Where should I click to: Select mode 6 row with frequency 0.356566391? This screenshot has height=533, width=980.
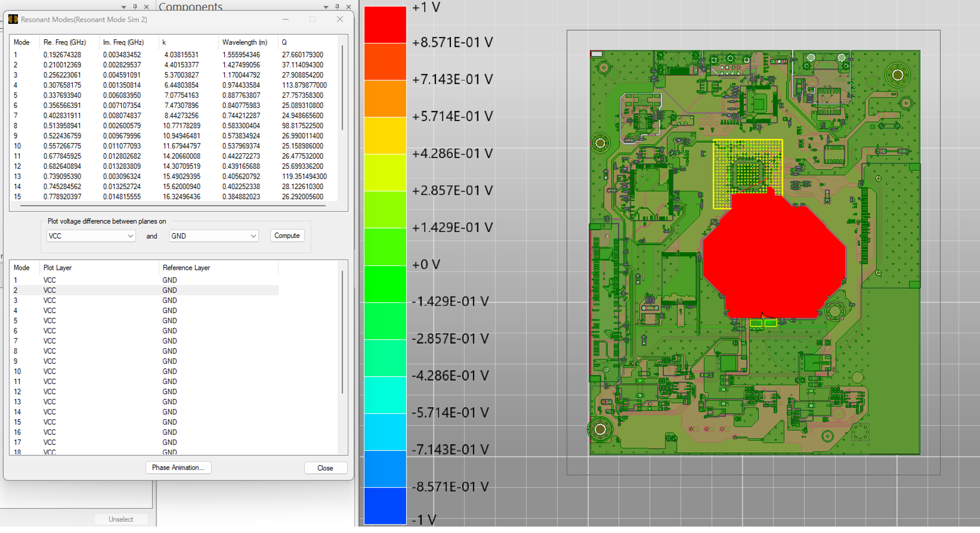click(x=175, y=105)
